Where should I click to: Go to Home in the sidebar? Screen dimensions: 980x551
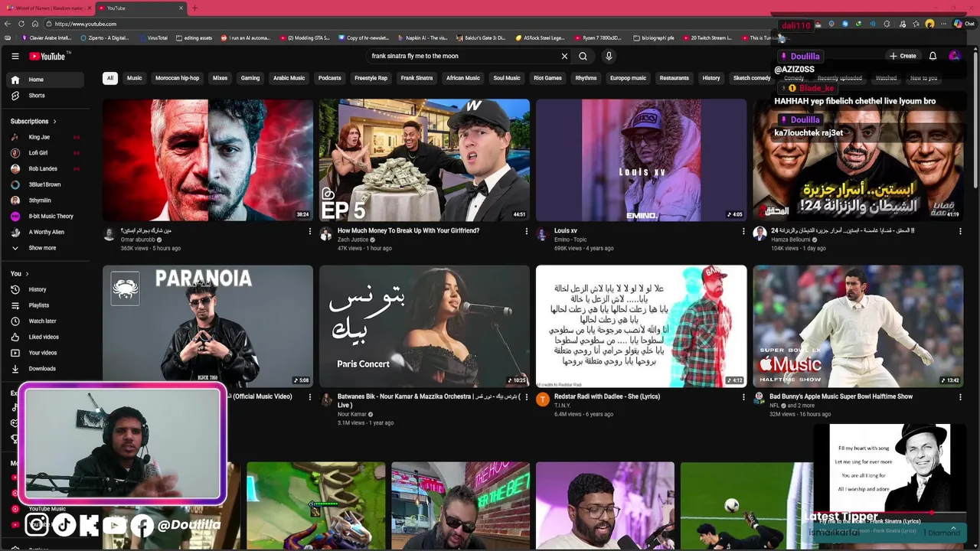point(46,80)
